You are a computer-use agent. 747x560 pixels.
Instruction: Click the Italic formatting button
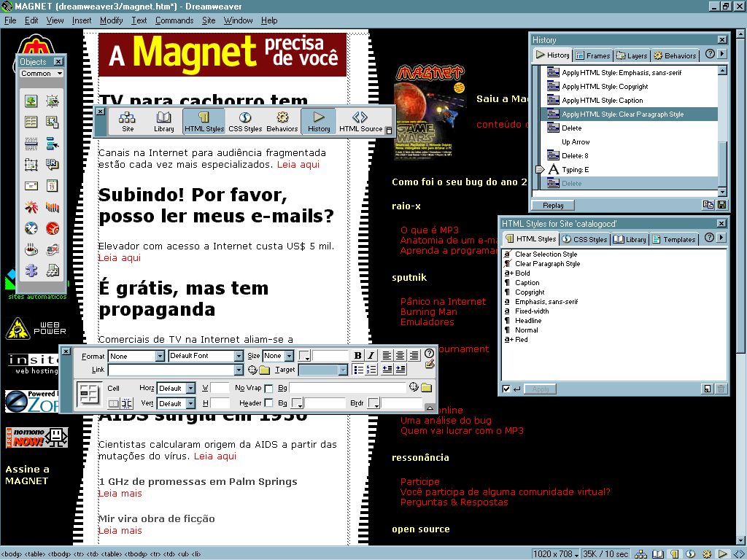tap(371, 356)
